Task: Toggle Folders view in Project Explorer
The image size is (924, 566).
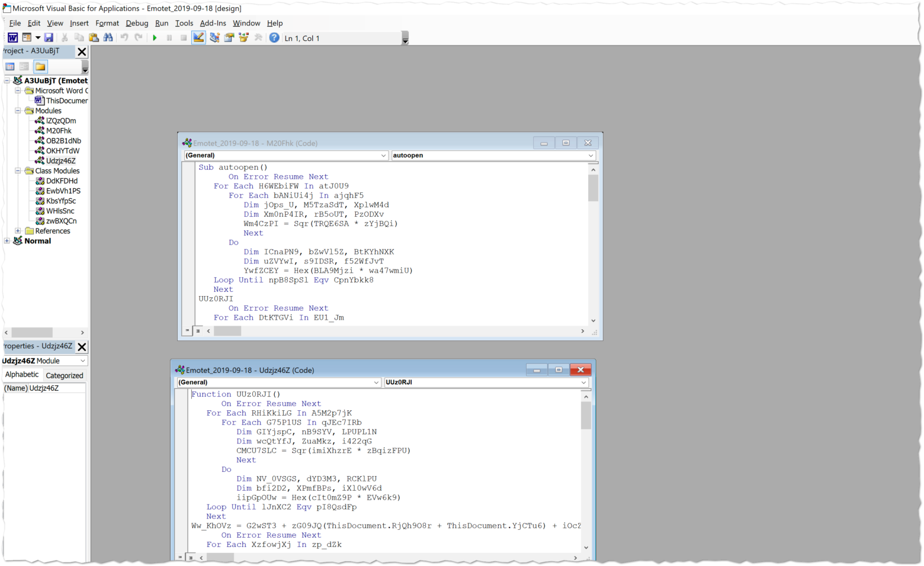Action: (40, 66)
